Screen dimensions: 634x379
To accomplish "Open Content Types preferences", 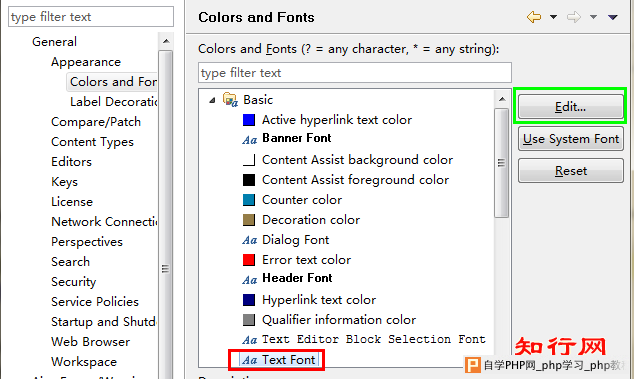I will (x=92, y=142).
